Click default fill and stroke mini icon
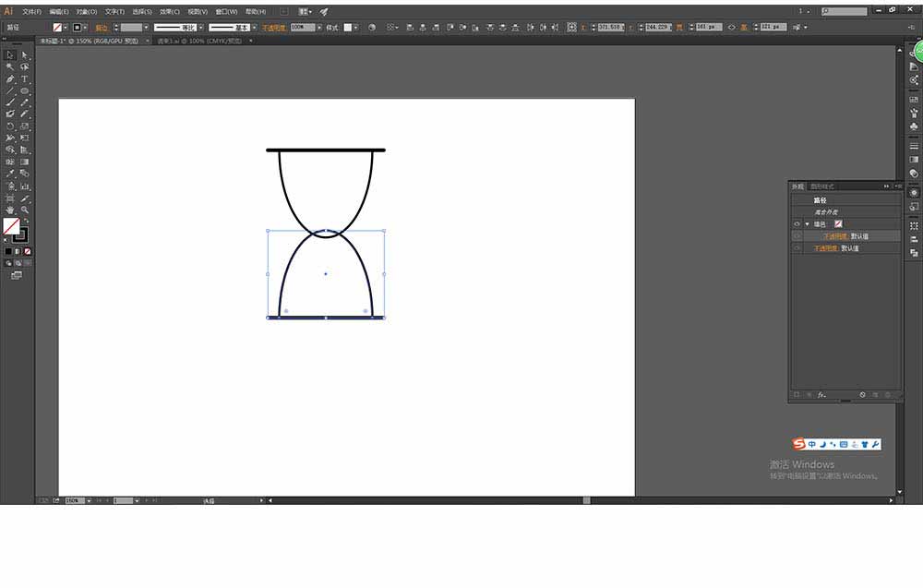The height and width of the screenshot is (588, 923). 7,240
